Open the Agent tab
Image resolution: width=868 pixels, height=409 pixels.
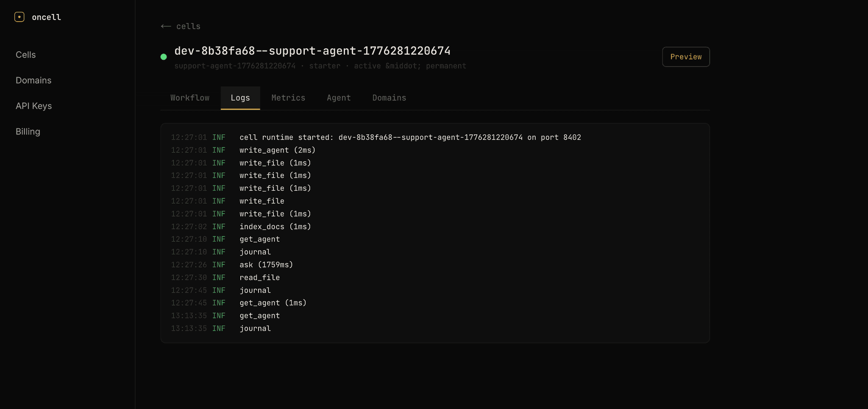point(339,98)
